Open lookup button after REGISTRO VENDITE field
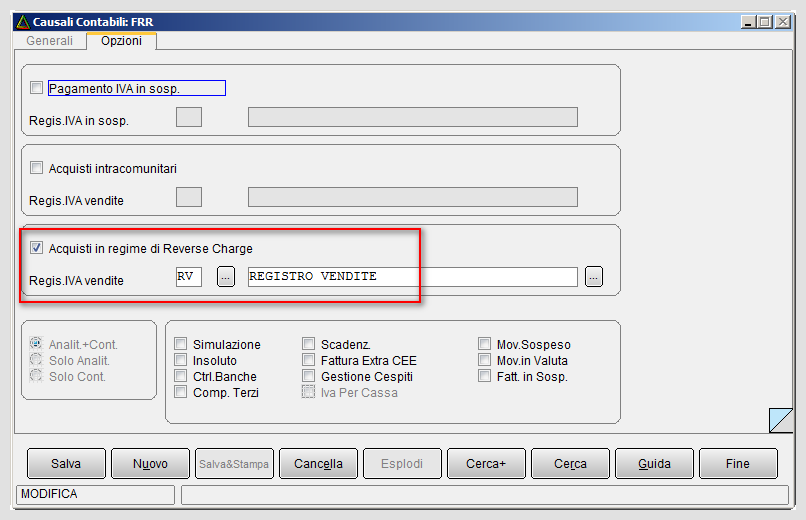The width and height of the screenshot is (806, 520). (x=594, y=276)
